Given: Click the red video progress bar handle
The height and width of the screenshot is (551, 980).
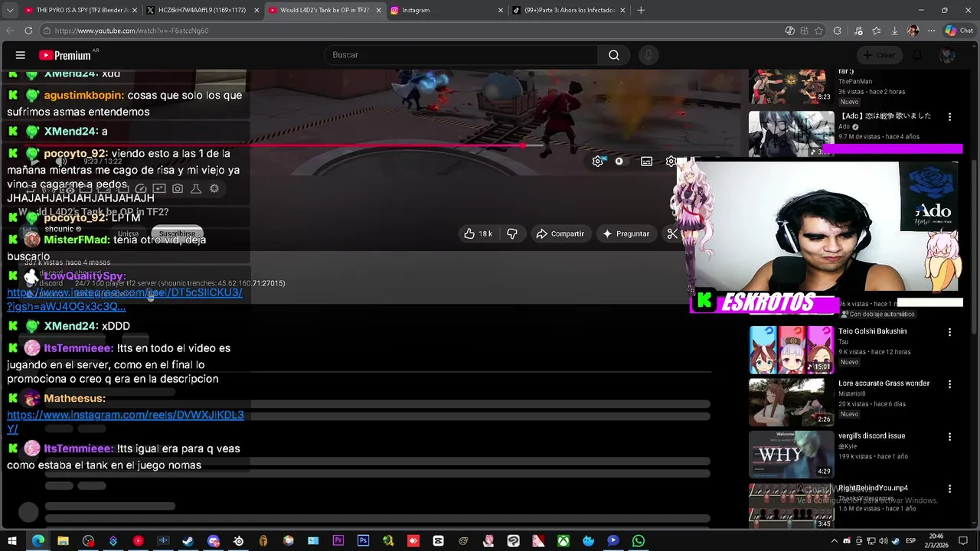Looking at the screenshot, I should coord(523,145).
